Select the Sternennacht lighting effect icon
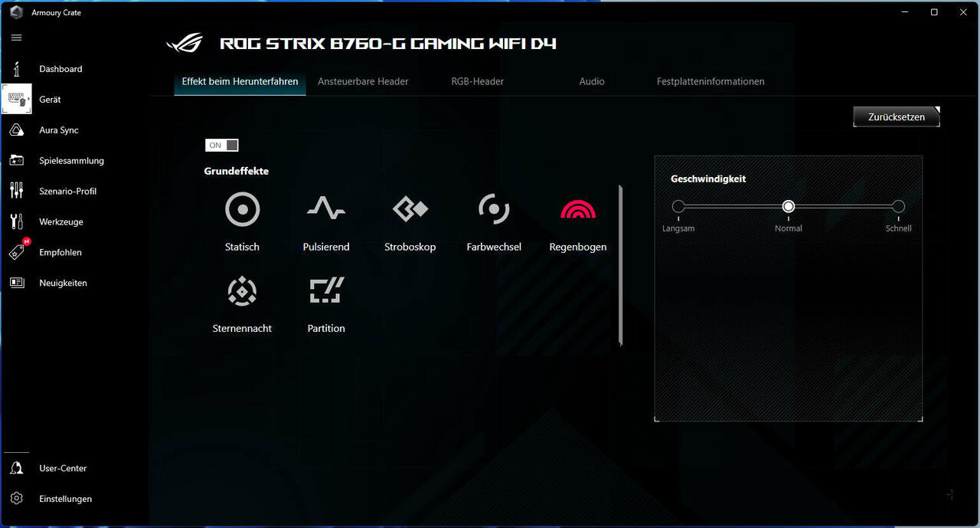The height and width of the screenshot is (528, 980). (242, 291)
